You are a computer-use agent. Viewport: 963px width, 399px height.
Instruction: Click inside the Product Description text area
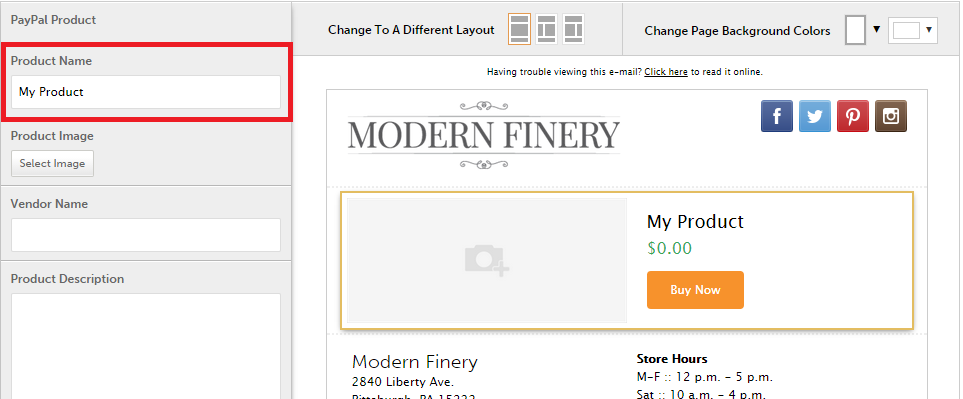click(146, 346)
